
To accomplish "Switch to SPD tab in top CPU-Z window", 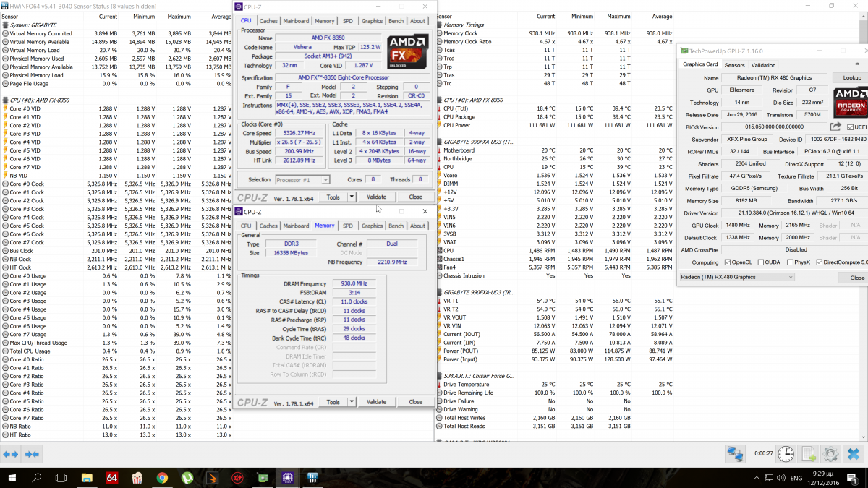I will coord(348,21).
